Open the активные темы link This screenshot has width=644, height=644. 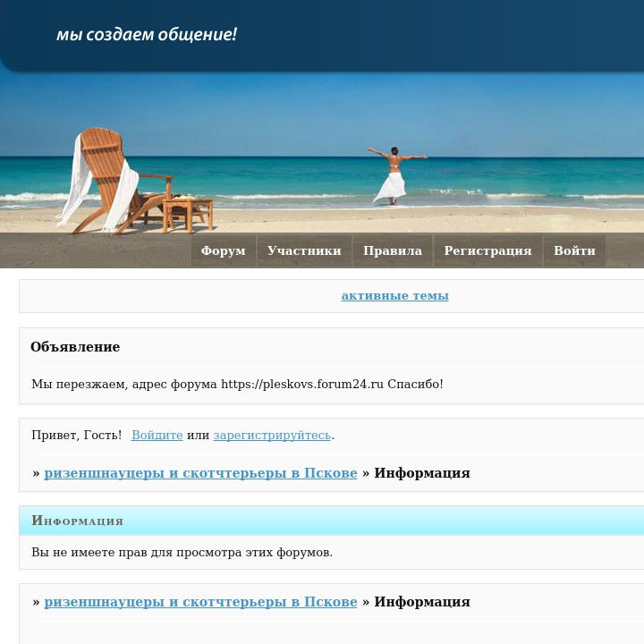point(394,296)
